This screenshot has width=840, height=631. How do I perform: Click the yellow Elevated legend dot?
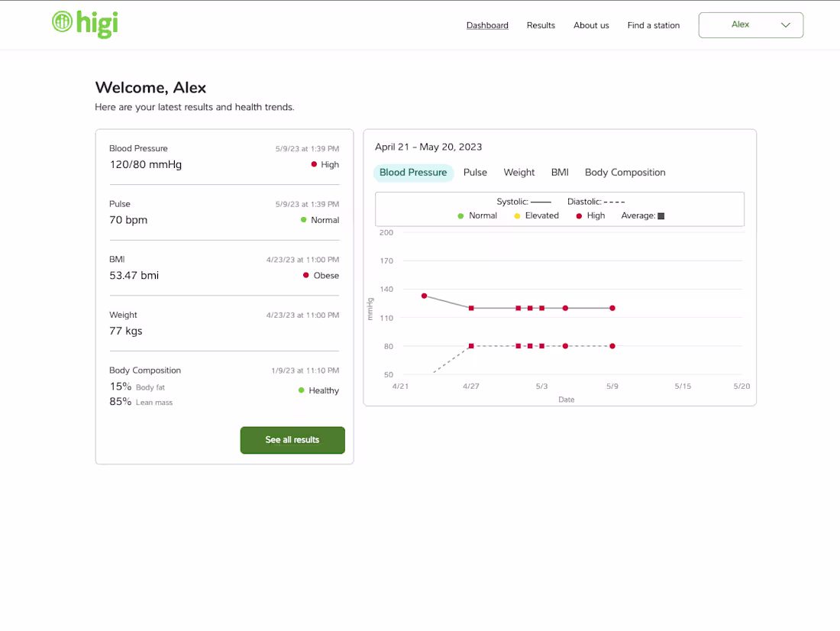(x=517, y=216)
